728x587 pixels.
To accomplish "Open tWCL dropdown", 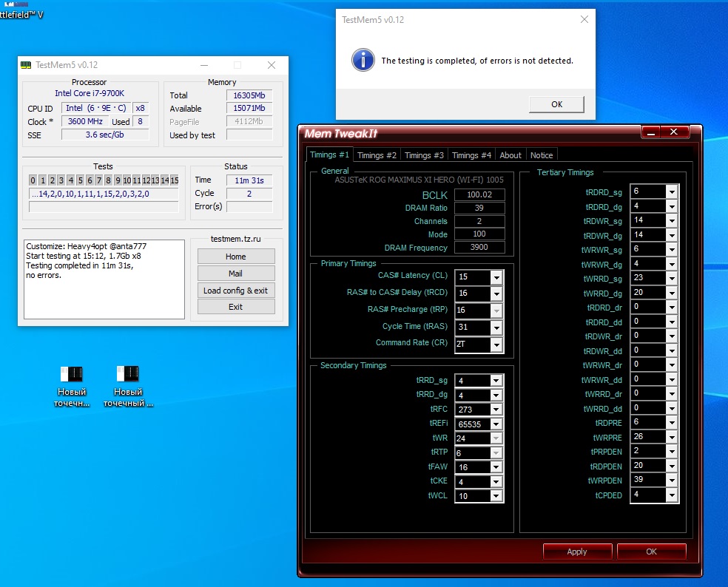I will 496,496.
